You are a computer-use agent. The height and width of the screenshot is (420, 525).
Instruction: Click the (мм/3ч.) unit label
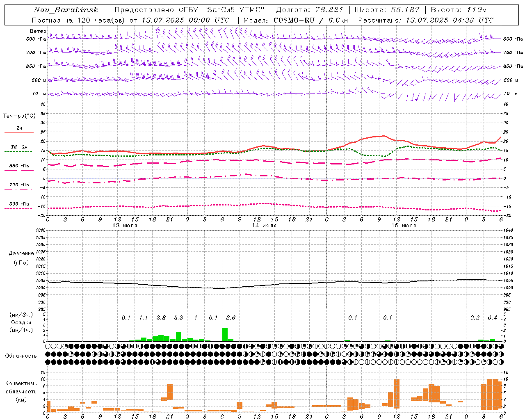(x=21, y=315)
